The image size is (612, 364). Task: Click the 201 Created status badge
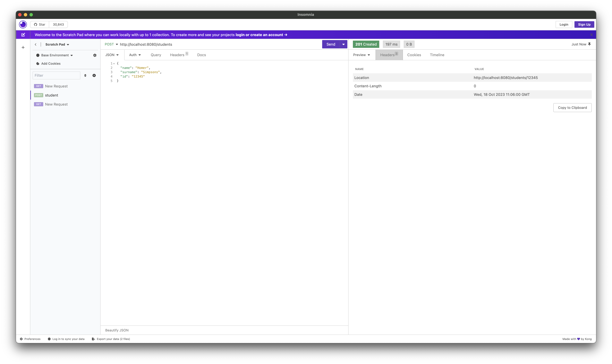[366, 44]
